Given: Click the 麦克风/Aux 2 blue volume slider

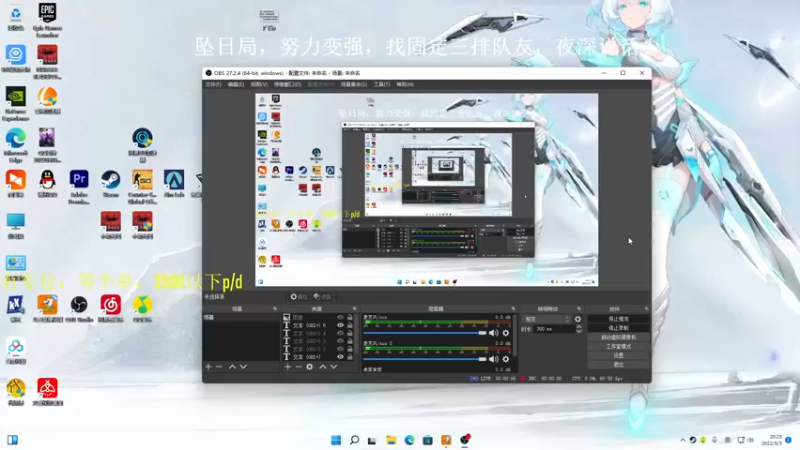Looking at the screenshot, I should click(424, 359).
